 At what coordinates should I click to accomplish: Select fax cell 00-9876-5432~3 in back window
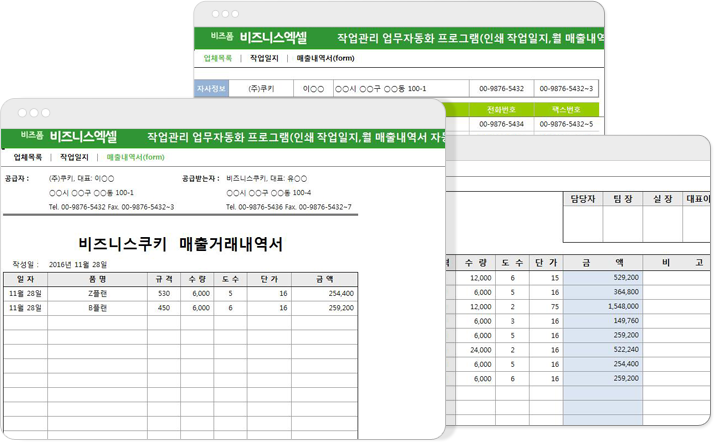[566, 89]
